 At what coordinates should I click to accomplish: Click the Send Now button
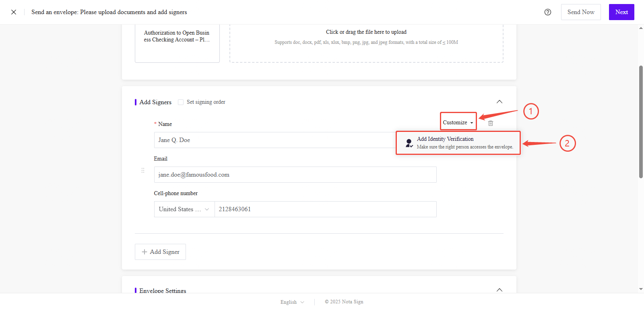coord(580,12)
